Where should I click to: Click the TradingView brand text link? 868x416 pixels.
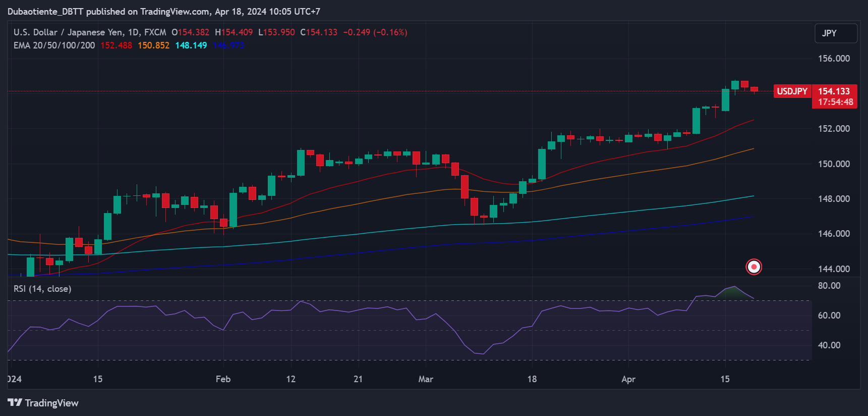click(x=51, y=403)
